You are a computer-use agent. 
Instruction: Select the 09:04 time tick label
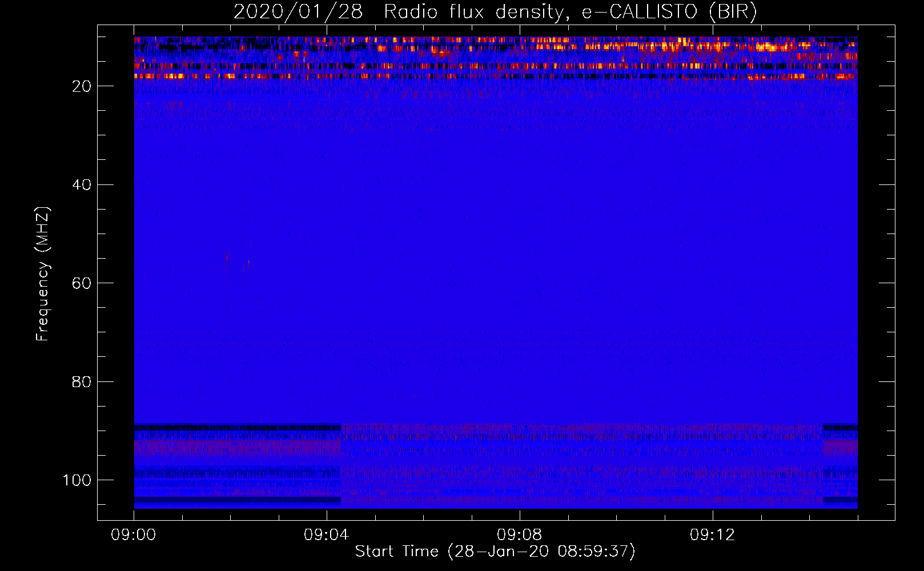point(326,535)
